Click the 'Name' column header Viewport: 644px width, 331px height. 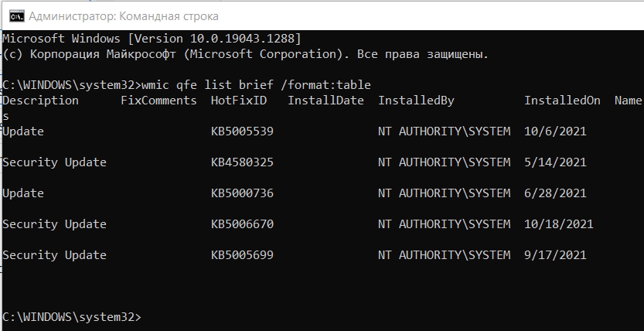tap(628, 101)
